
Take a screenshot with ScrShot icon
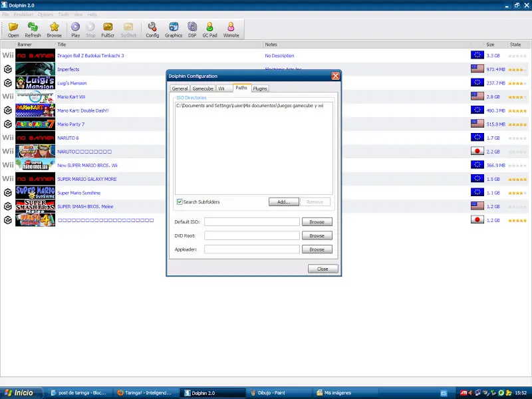pos(128,29)
